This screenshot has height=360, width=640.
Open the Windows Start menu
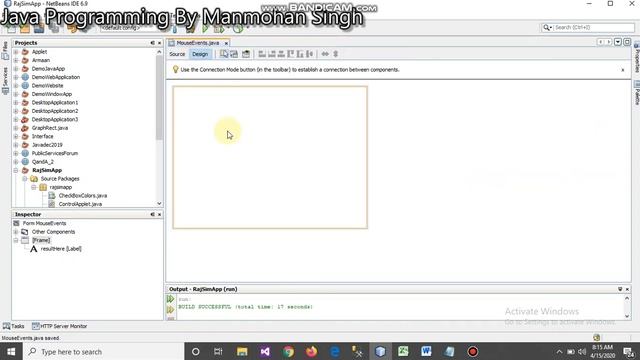11,351
